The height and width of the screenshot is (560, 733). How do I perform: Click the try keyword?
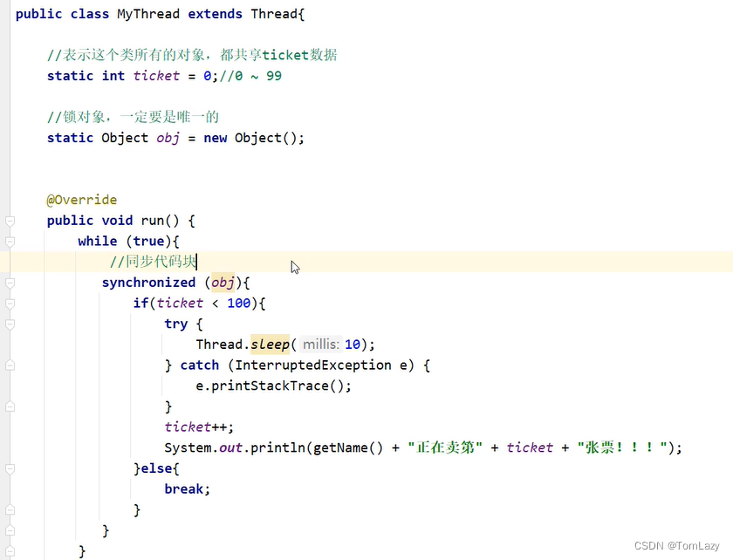click(x=175, y=324)
